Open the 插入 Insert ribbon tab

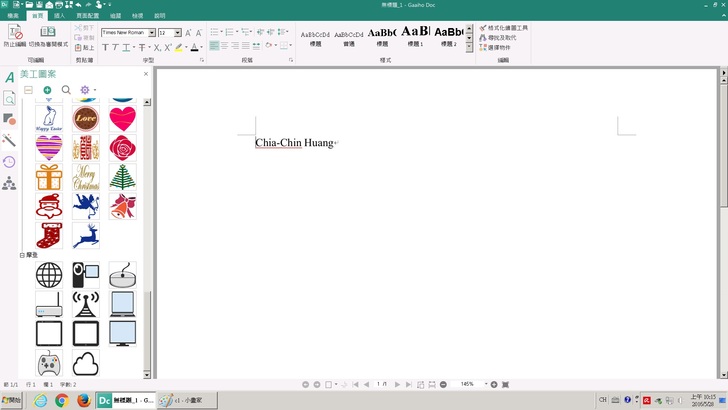coord(59,16)
